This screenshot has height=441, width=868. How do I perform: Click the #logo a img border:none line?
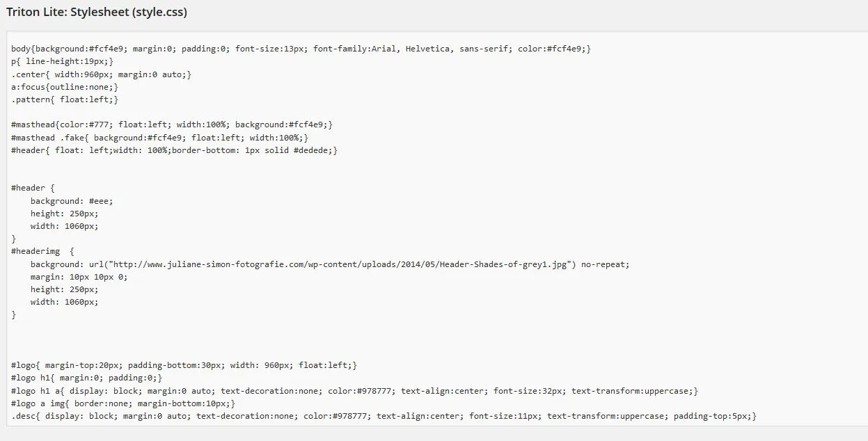[x=123, y=403]
